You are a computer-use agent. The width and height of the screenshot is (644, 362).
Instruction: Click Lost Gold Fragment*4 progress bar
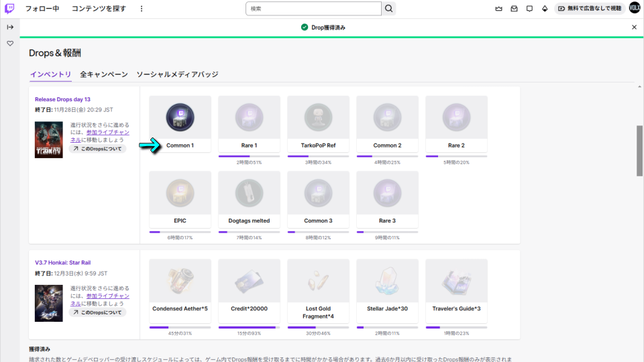point(318,328)
